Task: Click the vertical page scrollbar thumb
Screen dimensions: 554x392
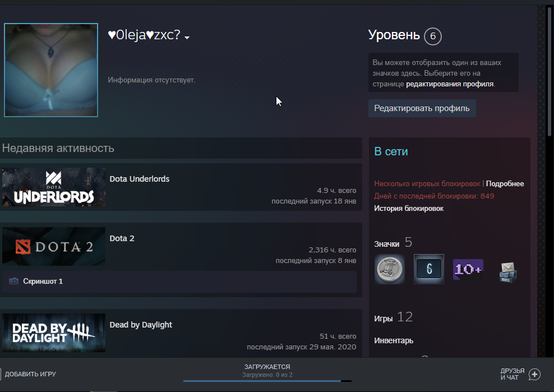Action: [549, 71]
